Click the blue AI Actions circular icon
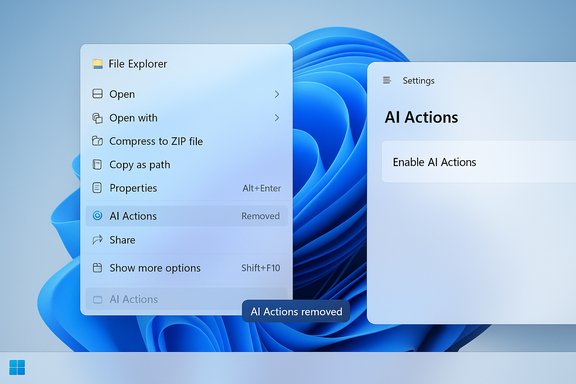This screenshot has height=384, width=576. [97, 216]
